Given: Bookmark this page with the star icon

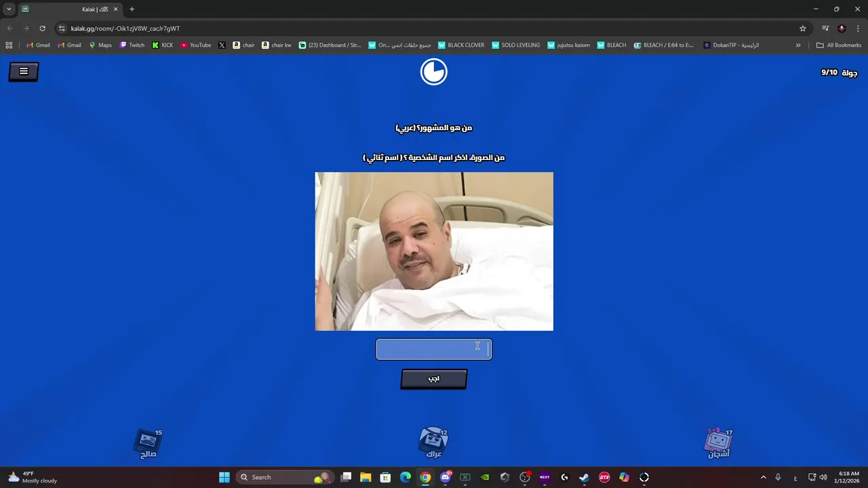Looking at the screenshot, I should (803, 28).
